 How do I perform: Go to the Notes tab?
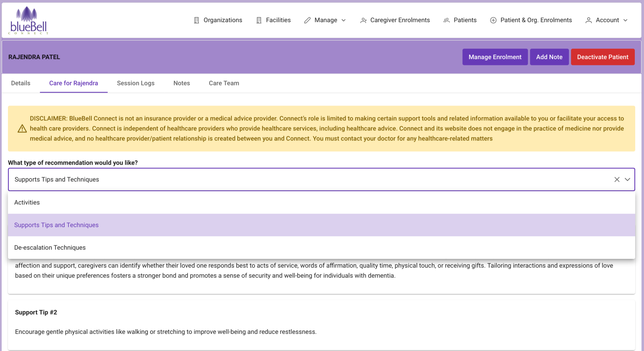point(182,83)
